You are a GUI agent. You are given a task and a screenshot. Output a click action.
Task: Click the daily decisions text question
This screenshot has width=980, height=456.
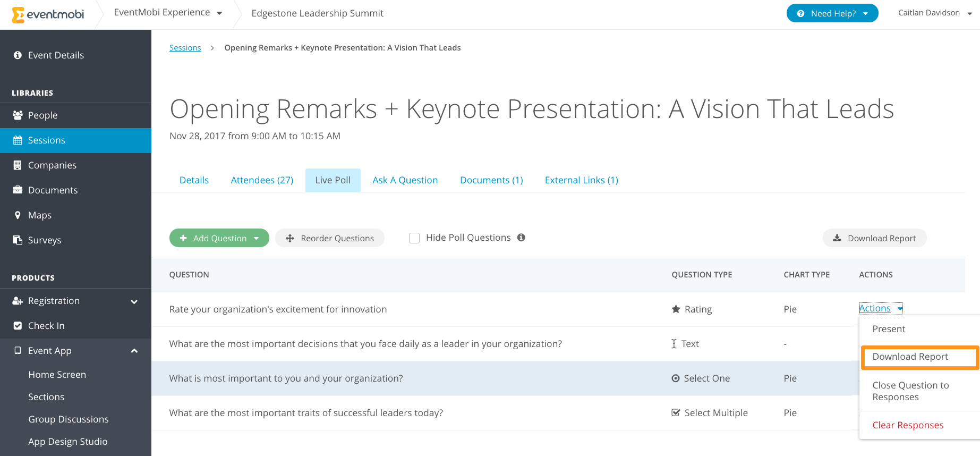click(x=365, y=344)
